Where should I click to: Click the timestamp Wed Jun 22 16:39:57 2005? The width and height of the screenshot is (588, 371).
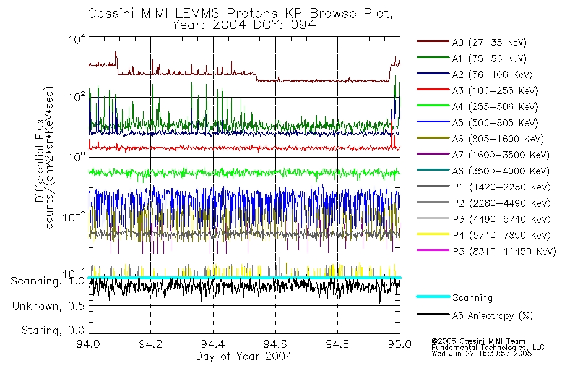(482, 354)
